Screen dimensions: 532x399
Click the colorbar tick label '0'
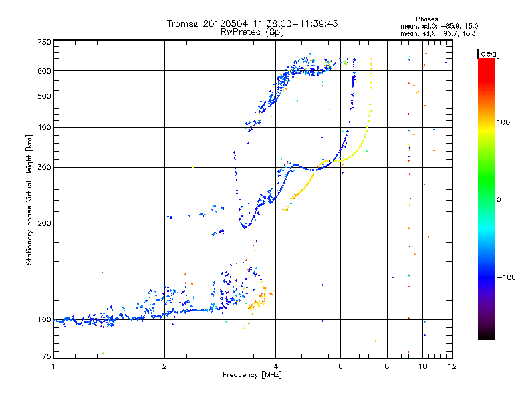click(499, 200)
